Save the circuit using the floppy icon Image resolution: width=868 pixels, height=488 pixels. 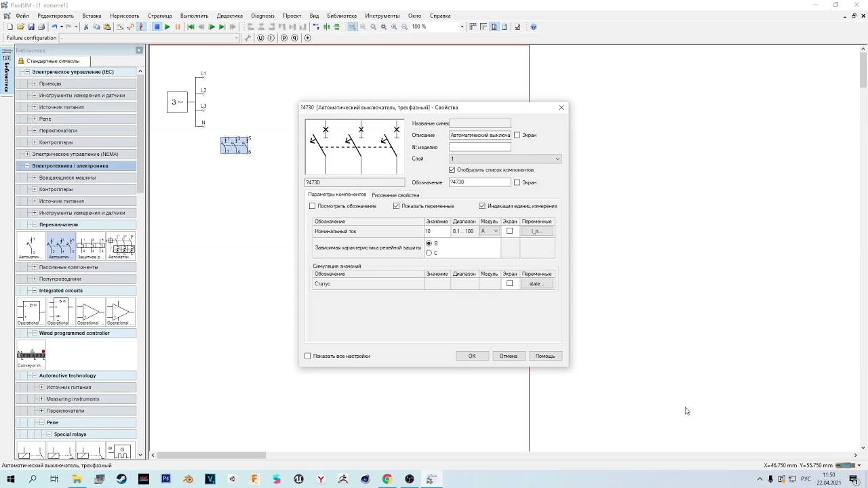point(31,27)
